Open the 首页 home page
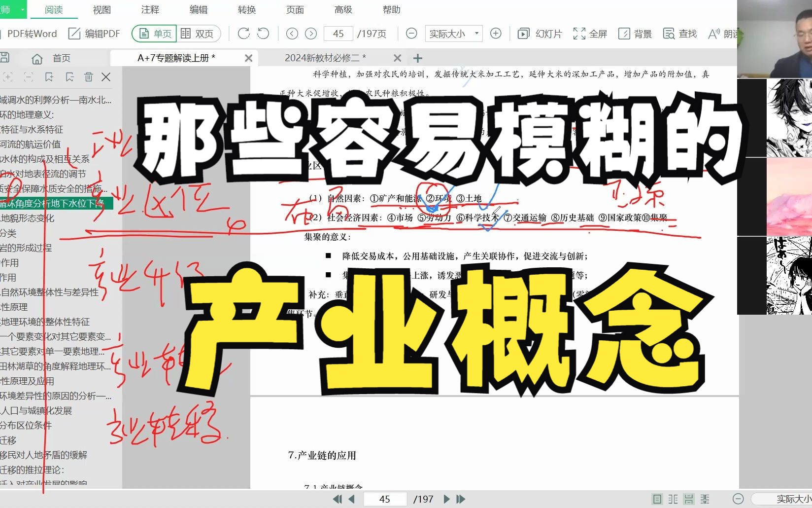This screenshot has height=508, width=812. [x=51, y=58]
